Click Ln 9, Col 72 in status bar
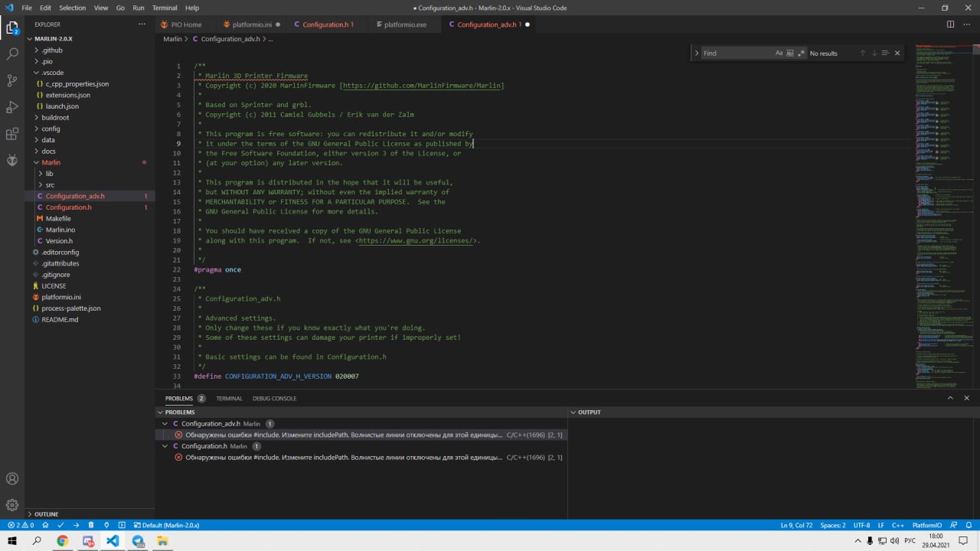 pyautogui.click(x=797, y=526)
